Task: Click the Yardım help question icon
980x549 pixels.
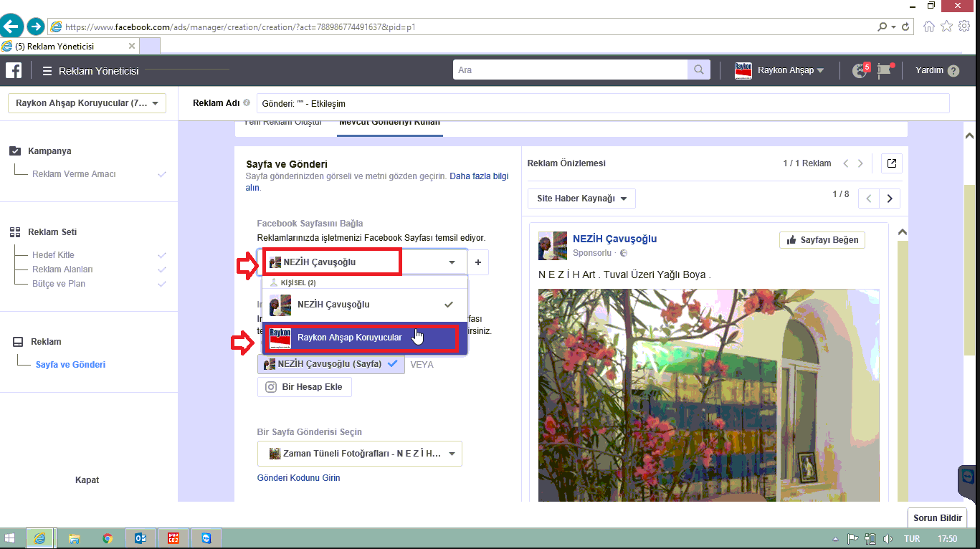Action: point(953,71)
